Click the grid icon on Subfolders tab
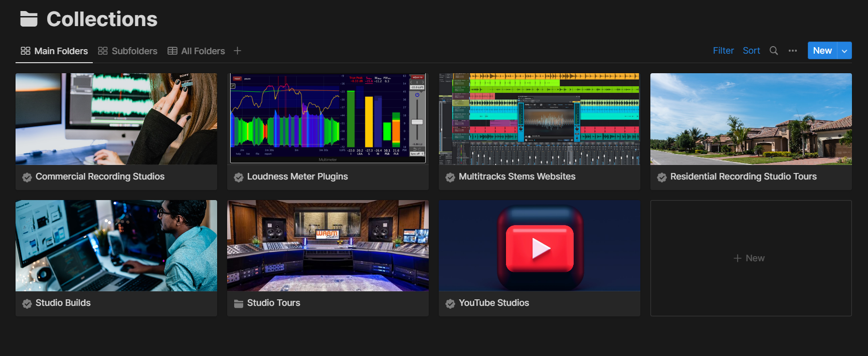Image resolution: width=868 pixels, height=356 pixels. point(103,51)
